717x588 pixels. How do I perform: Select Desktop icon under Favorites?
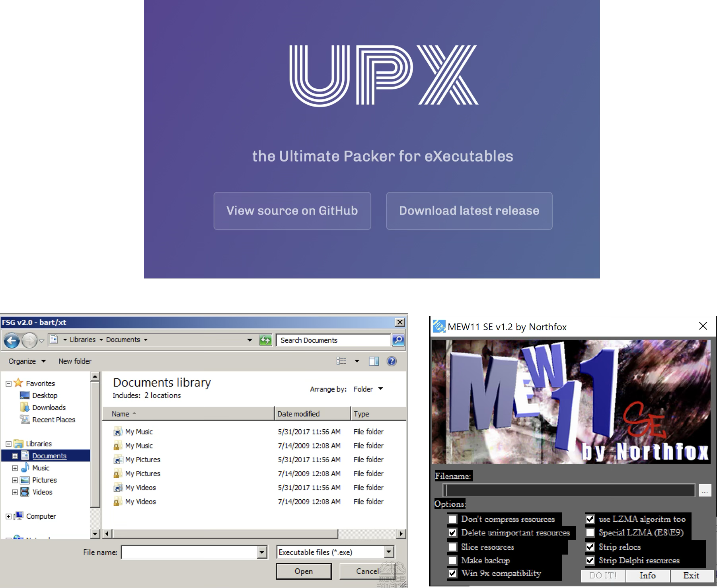[x=25, y=395]
